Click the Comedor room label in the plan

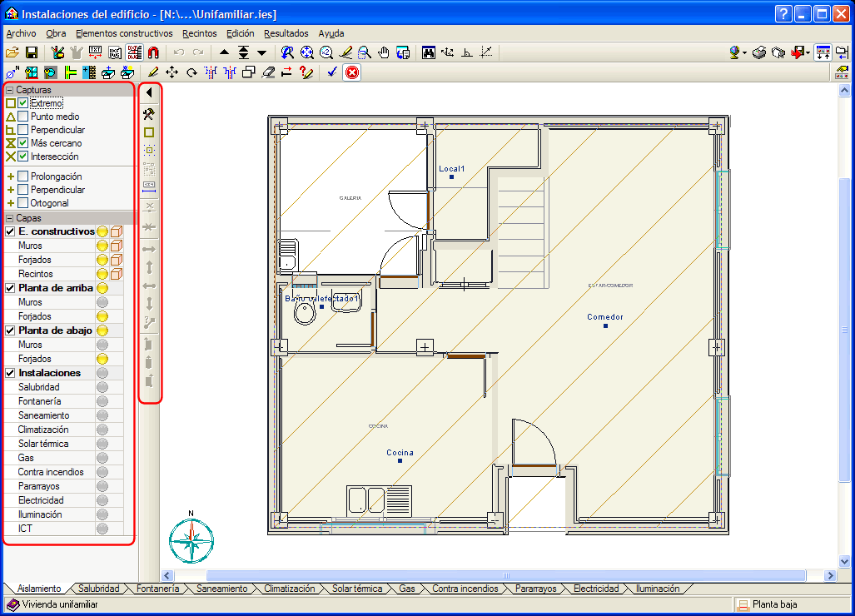[604, 316]
